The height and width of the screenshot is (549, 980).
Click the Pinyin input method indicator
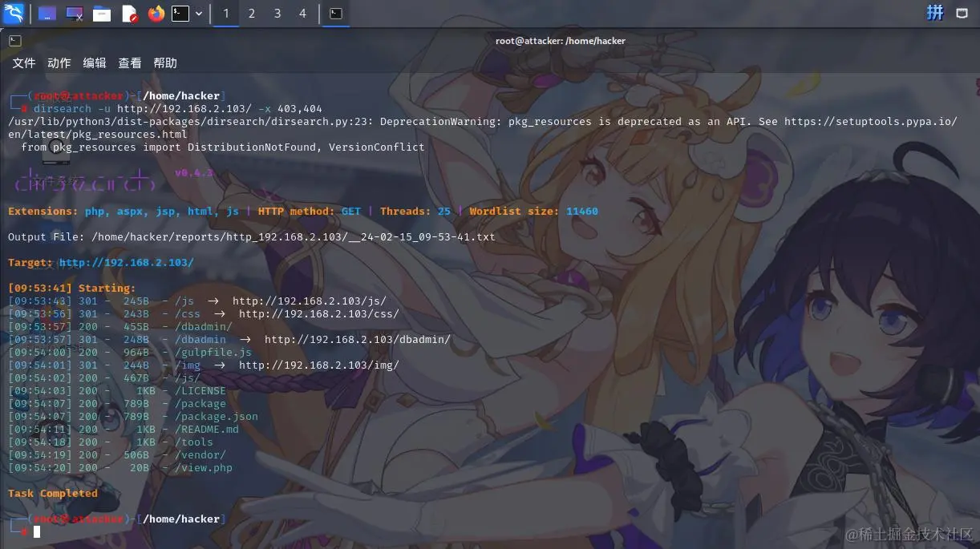pyautogui.click(x=935, y=12)
